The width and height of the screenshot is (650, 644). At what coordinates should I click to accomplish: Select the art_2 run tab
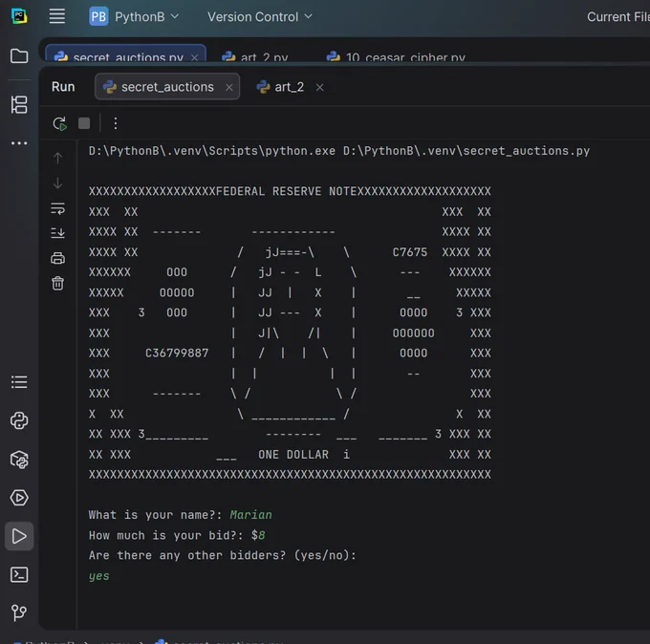[289, 87]
